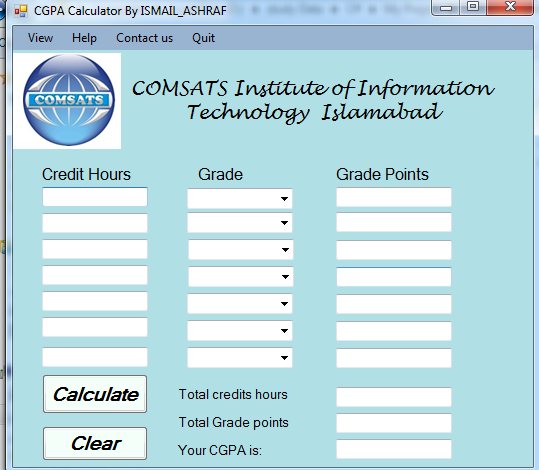The image size is (539, 470).
Task: Click the Total credits hours field
Action: tap(394, 397)
